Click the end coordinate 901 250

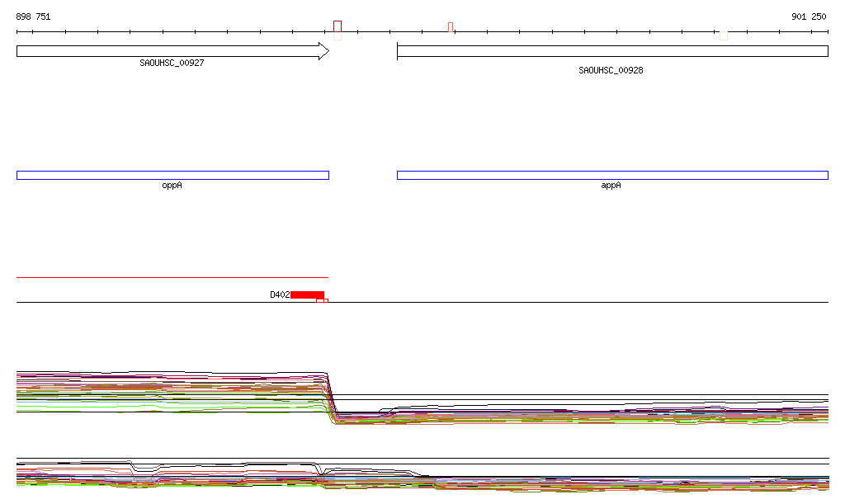[809, 16]
